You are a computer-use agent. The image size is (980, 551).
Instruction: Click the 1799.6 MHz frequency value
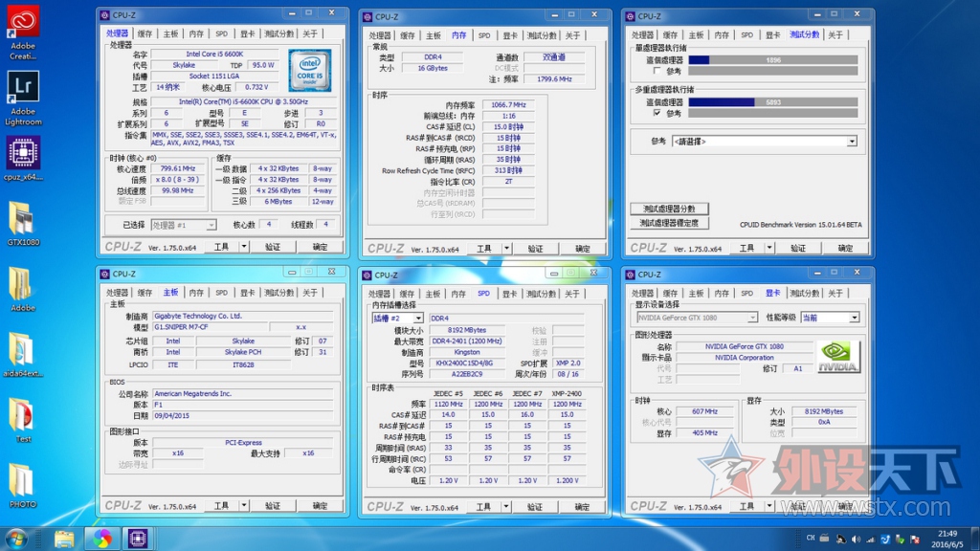(x=554, y=79)
